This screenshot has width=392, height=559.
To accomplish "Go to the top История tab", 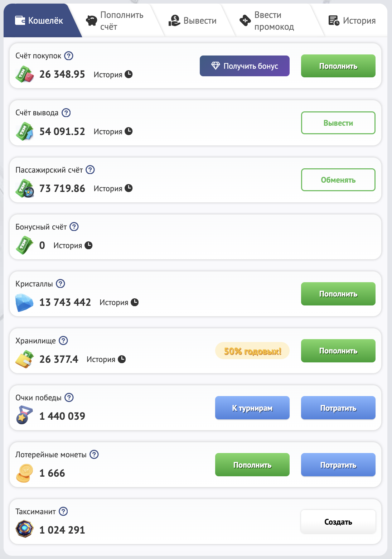I will 352,21.
